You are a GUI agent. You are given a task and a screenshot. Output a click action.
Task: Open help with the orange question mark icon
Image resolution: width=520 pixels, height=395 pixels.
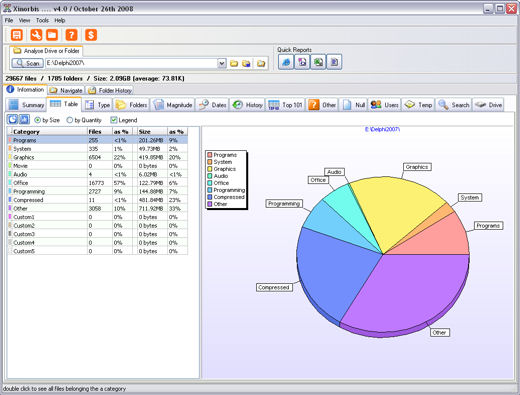(71, 35)
